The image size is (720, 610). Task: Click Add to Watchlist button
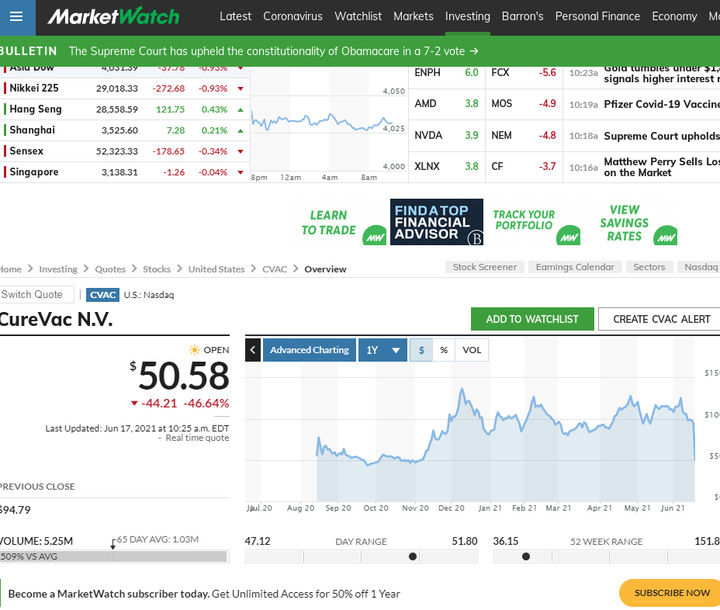point(532,319)
